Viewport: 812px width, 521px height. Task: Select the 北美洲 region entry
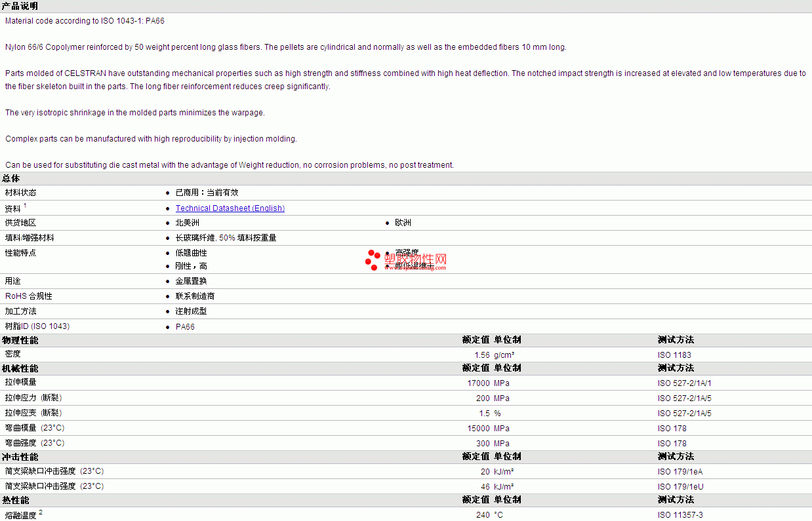188,223
